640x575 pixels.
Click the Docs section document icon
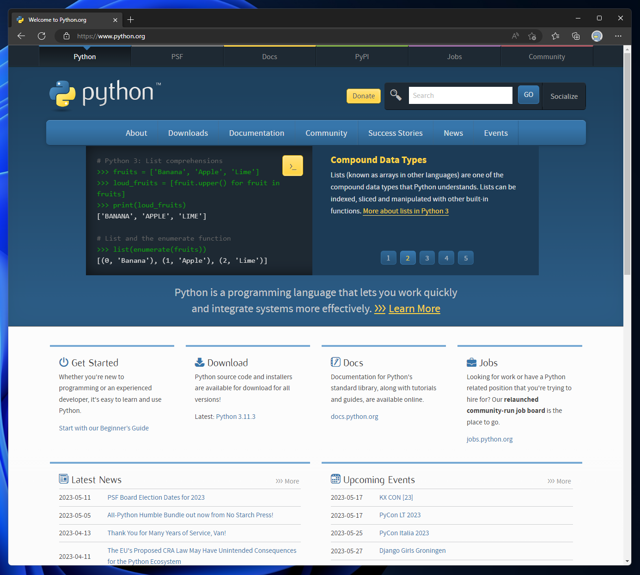335,362
